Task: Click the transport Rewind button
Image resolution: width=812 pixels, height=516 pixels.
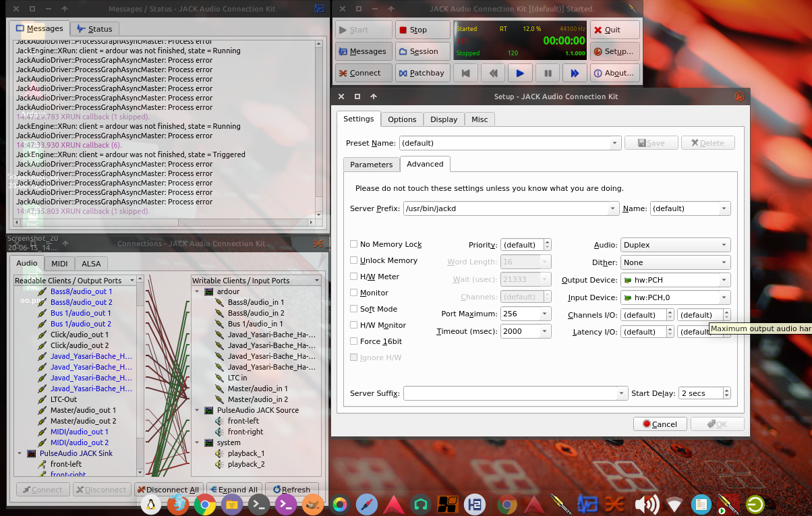Action: pyautogui.click(x=493, y=73)
